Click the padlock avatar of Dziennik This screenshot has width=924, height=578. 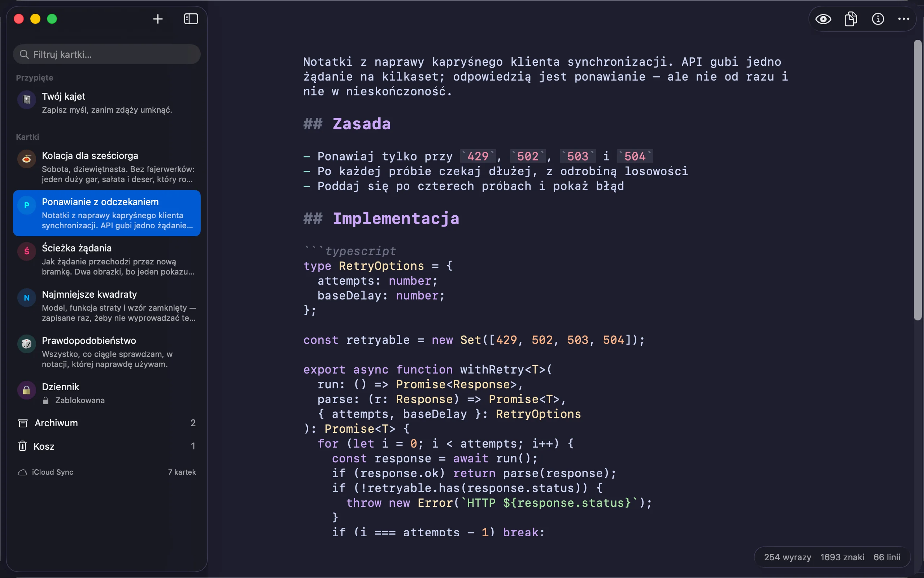(27, 390)
